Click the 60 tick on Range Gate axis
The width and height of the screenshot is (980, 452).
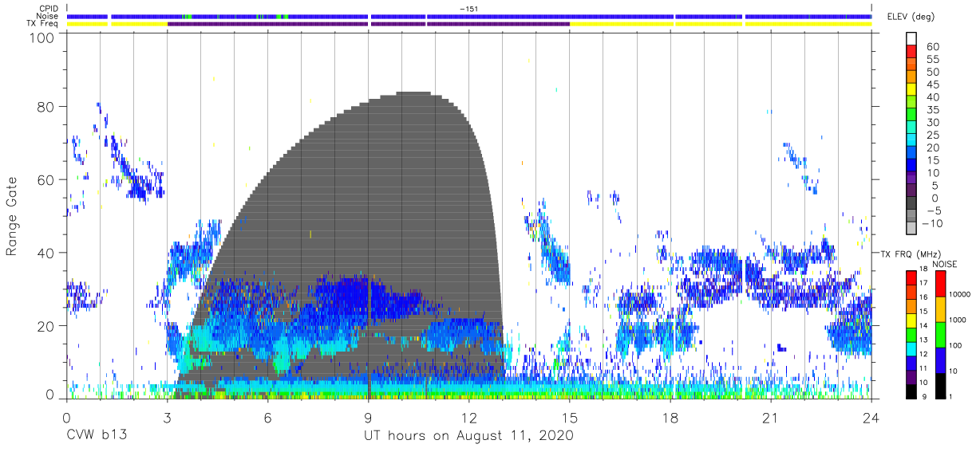[x=47, y=180]
